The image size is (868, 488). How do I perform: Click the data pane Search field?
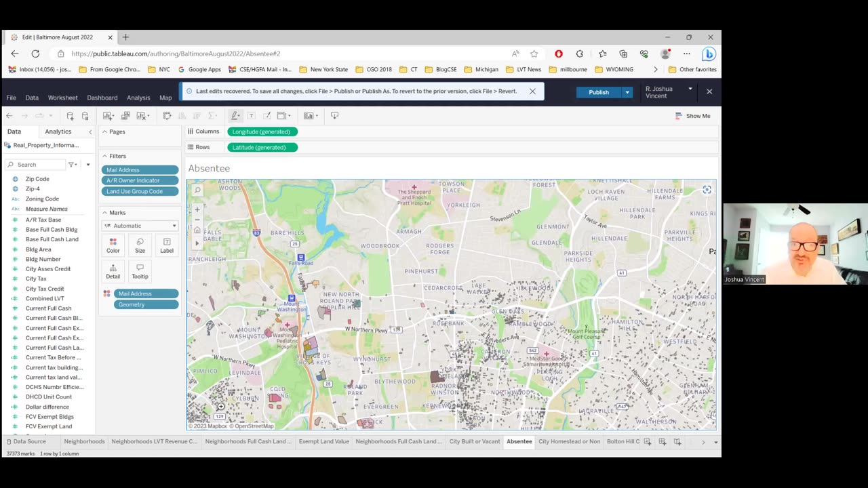[x=36, y=165]
